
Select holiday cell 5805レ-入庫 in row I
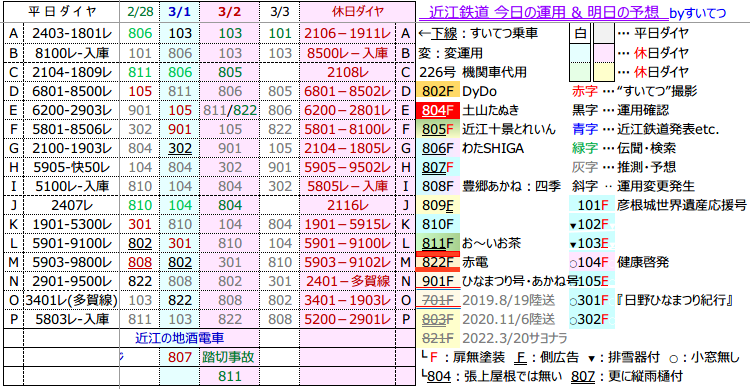pyautogui.click(x=348, y=186)
